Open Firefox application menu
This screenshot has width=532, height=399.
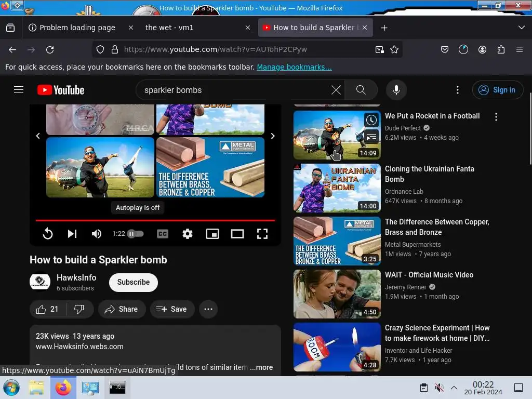[x=520, y=49]
